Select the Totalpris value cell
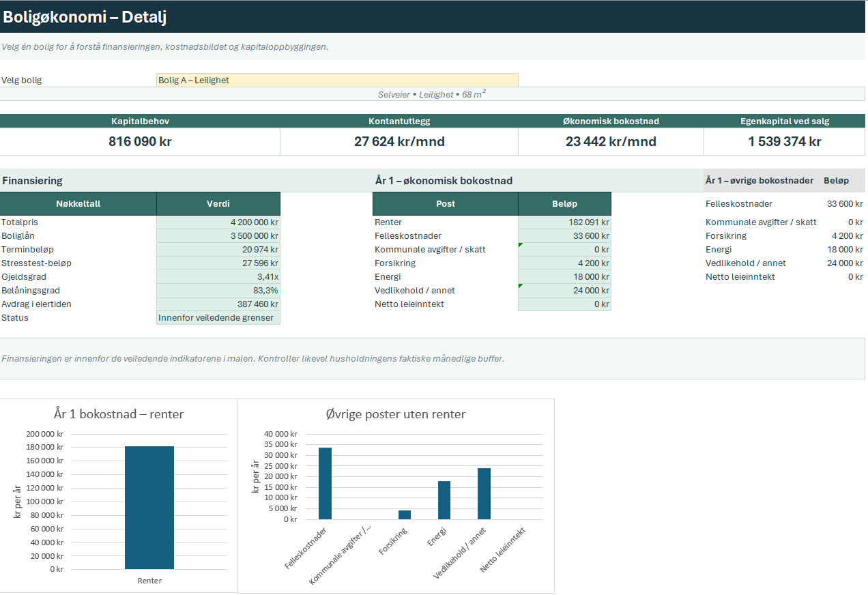This screenshot has height=595, width=868. [x=218, y=222]
